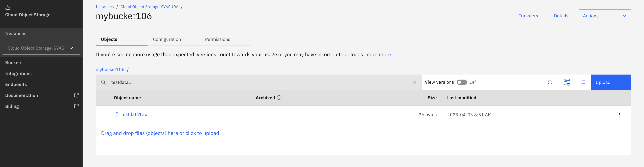The width and height of the screenshot is (644, 167).
Task: Toggle the View versions switch
Action: (462, 82)
